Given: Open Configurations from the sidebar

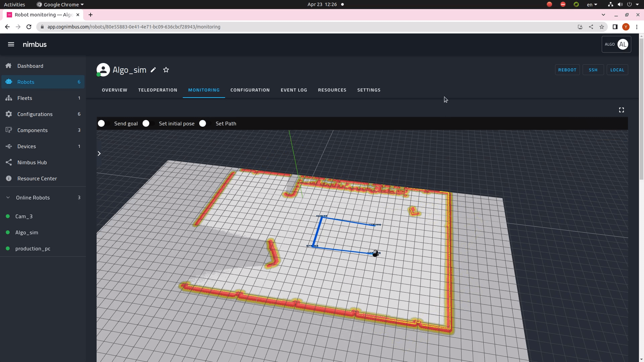Looking at the screenshot, I should point(8,114).
